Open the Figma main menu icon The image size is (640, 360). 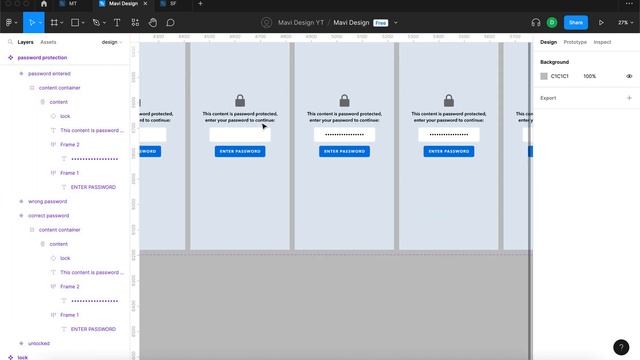(8, 23)
